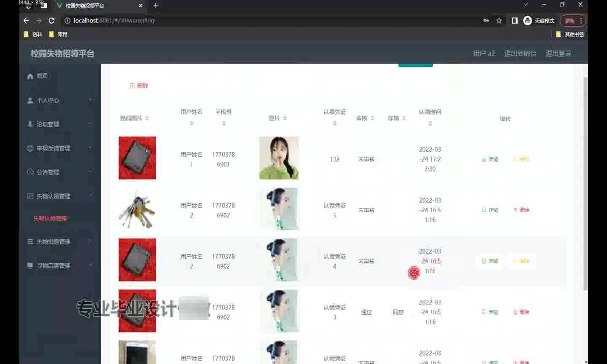Expand the 举报反馈管理 menu chevron
607x364 pixels.
[90, 148]
